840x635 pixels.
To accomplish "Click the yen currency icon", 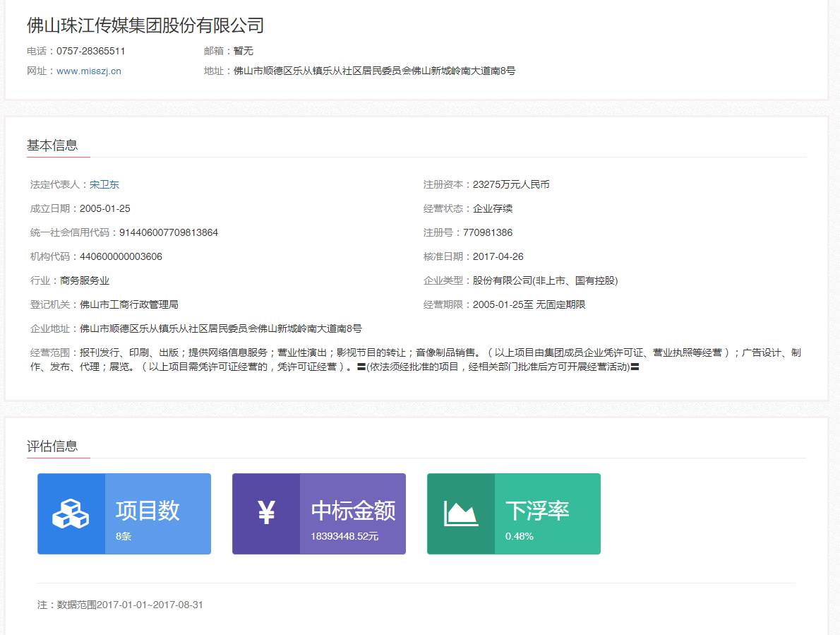I will (x=266, y=512).
